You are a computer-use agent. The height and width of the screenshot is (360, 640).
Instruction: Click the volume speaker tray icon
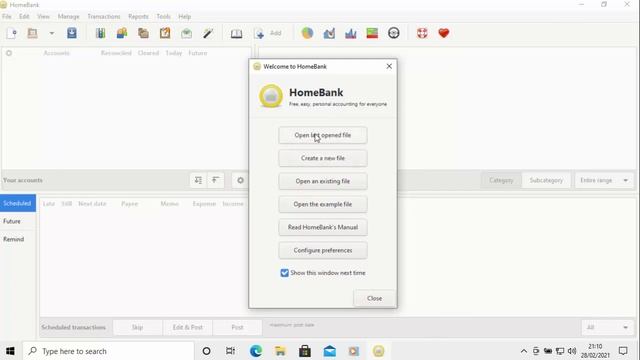[572, 351]
